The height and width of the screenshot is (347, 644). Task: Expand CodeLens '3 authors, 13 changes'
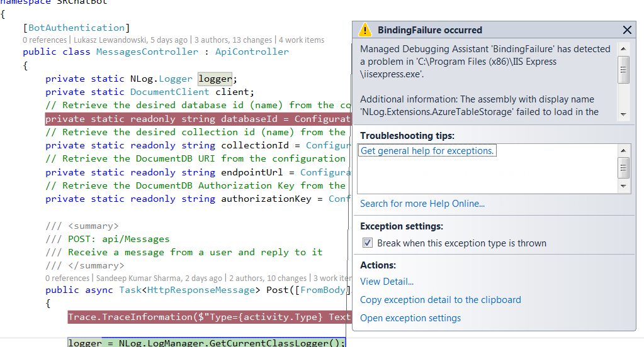(x=233, y=40)
